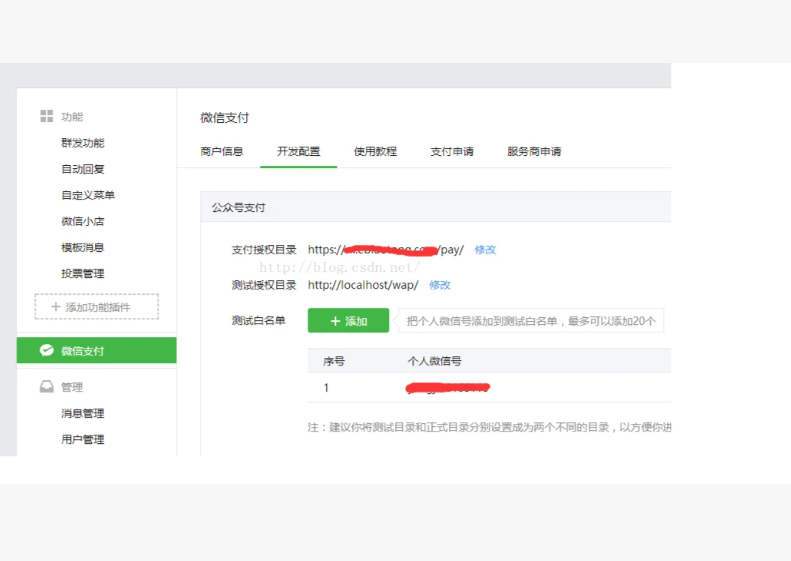
Task: Click the 微信支付 page title
Action: [x=224, y=118]
